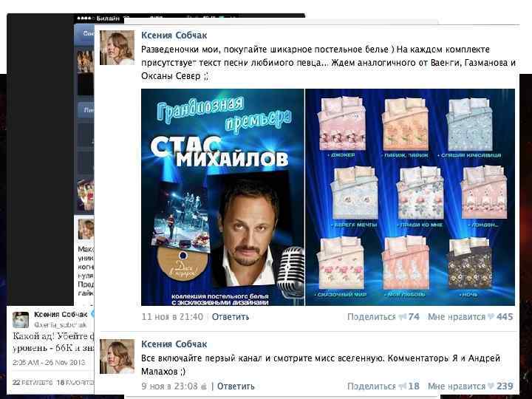The width and height of the screenshot is (532, 399).
Task: Open the Стас Михайлов poster image
Action: [x=222, y=197]
